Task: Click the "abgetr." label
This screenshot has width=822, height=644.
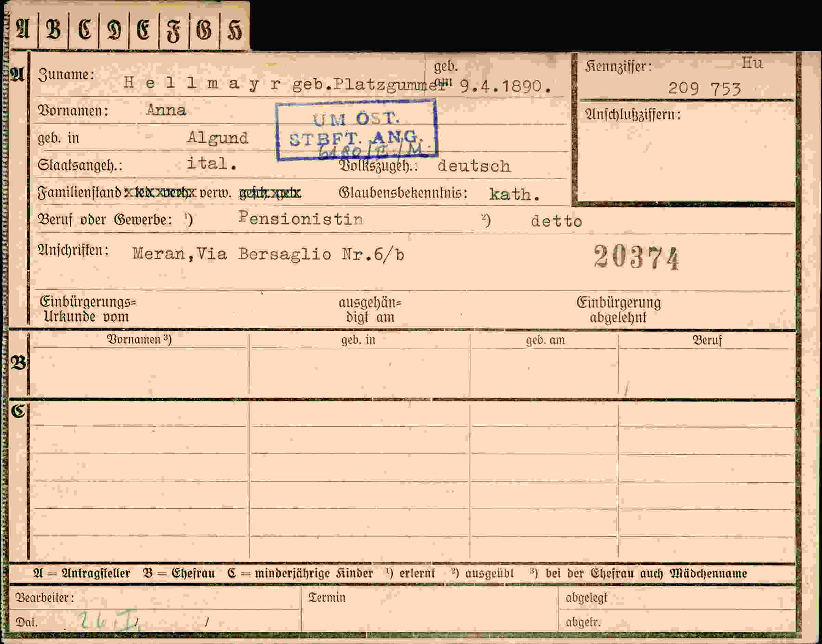Action: coord(583,622)
